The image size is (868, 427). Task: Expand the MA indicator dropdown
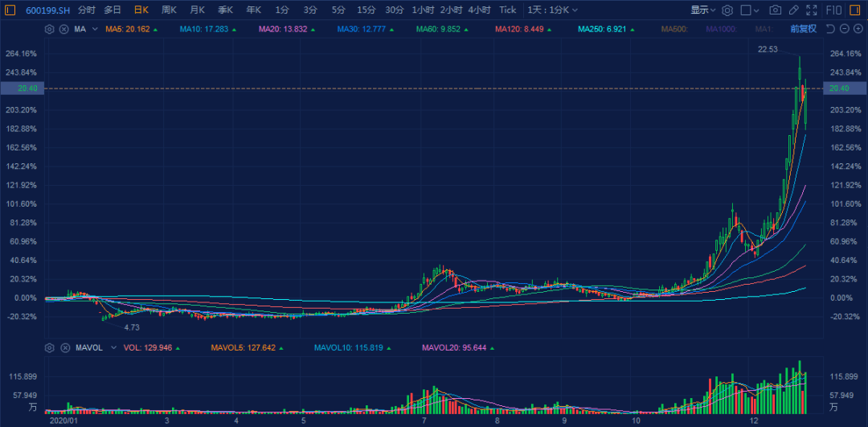click(95, 29)
